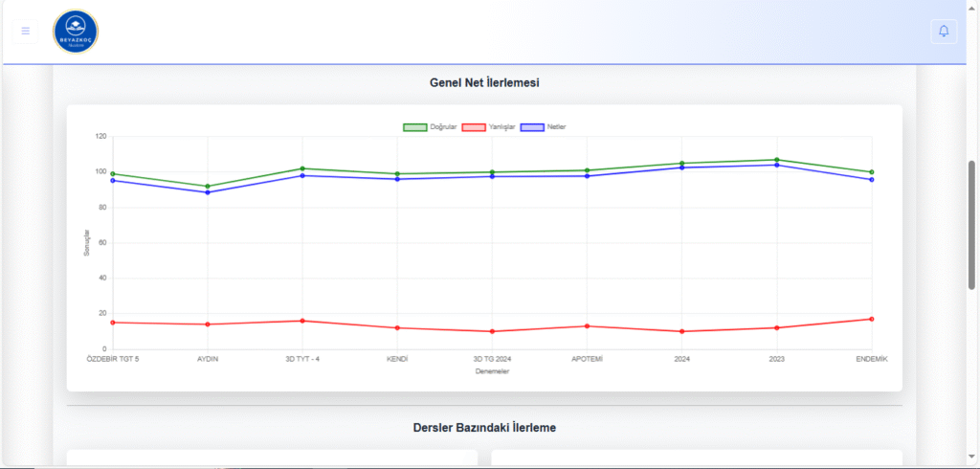Click the Dersler Bazındaki İlerleme heading
This screenshot has width=980, height=469.
[x=484, y=427]
